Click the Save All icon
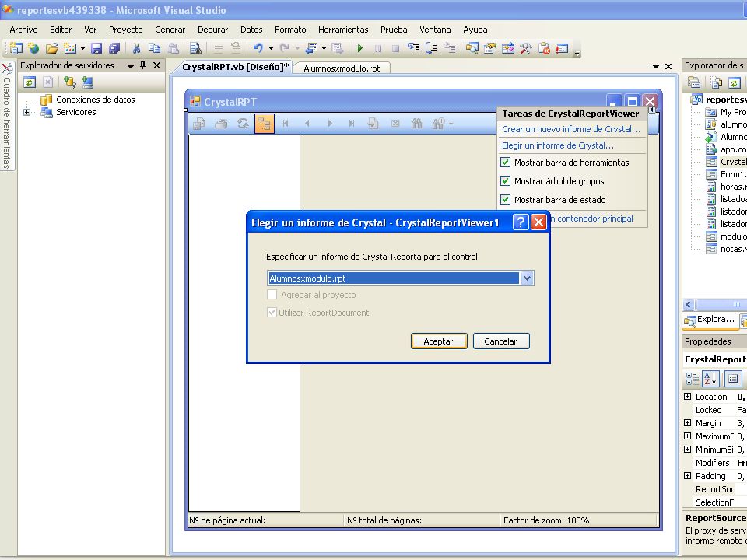The height and width of the screenshot is (560, 747). [114, 48]
